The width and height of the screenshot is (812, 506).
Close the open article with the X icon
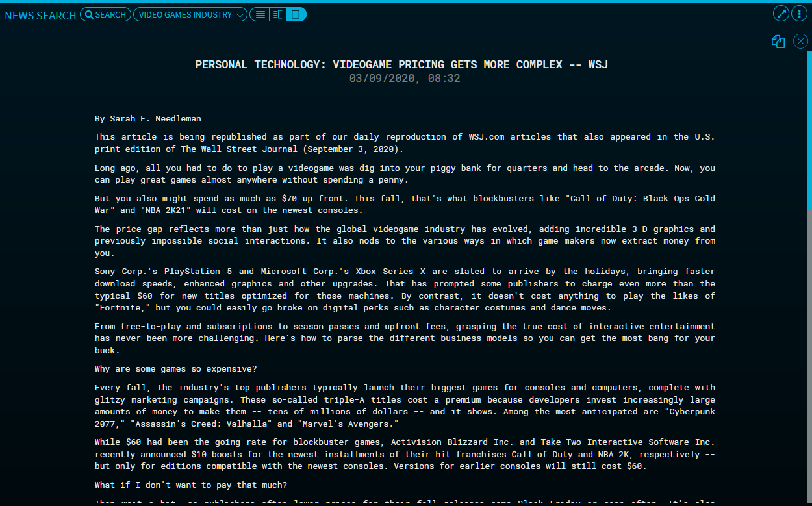(x=800, y=42)
